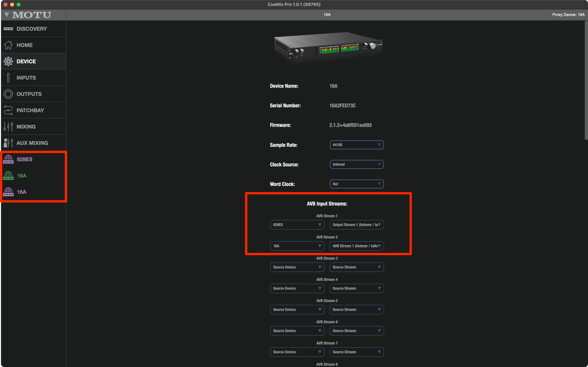The image size is (588, 367).
Task: Select the 828ES device in sidebar
Action: [34, 159]
